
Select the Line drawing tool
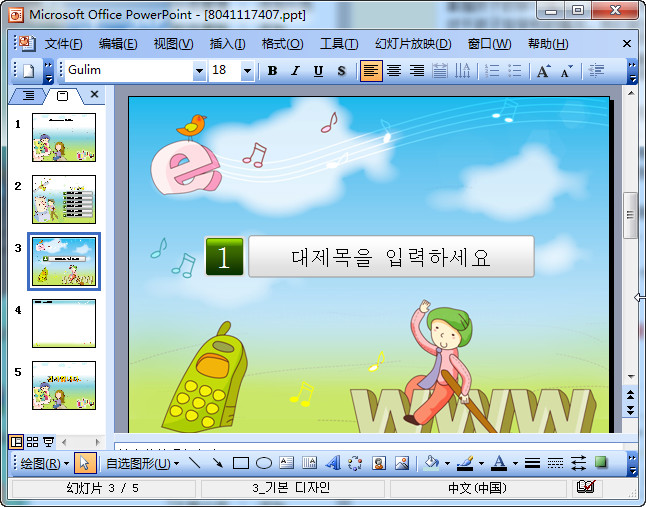[x=194, y=463]
